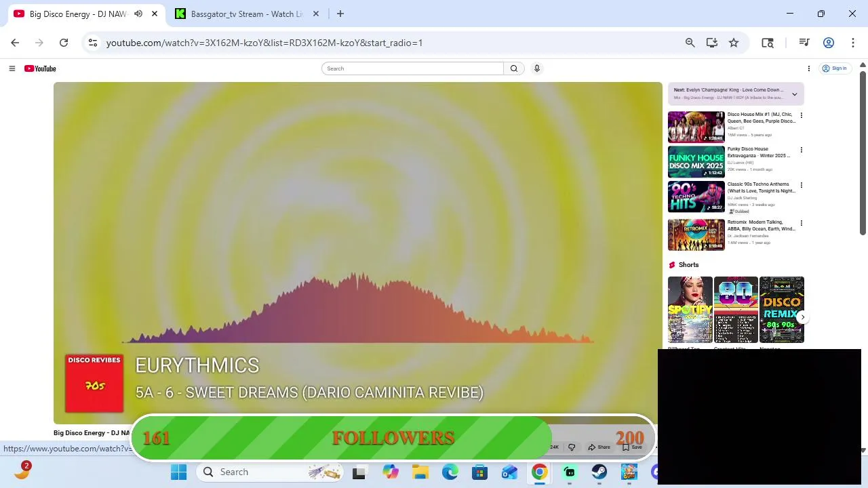Viewport: 868px width, 488px height.
Task: Open the 80s short thumbnail
Action: 736,310
